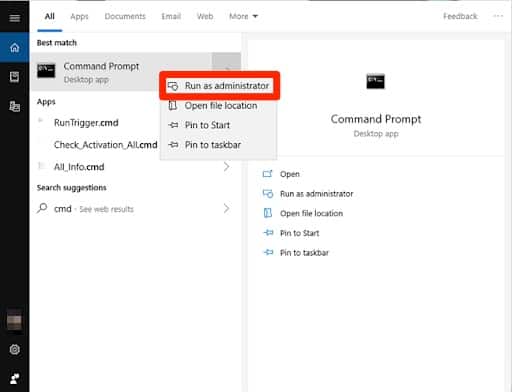Click shield icon beside context menu Run as administrator
Image resolution: width=512 pixels, height=392 pixels.
point(173,86)
